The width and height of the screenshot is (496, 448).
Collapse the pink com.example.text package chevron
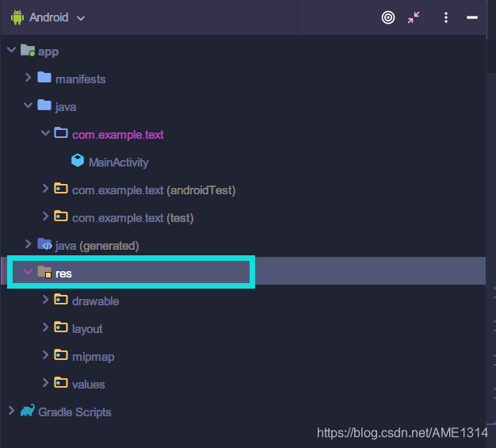(x=45, y=133)
